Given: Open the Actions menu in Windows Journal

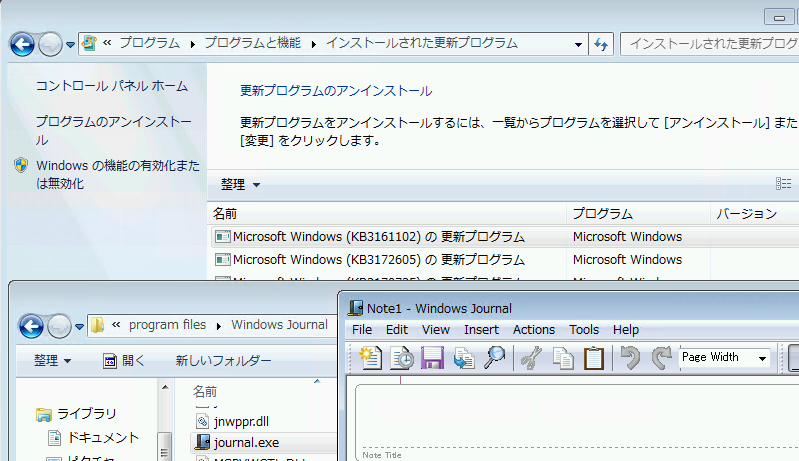Looking at the screenshot, I should (x=534, y=330).
